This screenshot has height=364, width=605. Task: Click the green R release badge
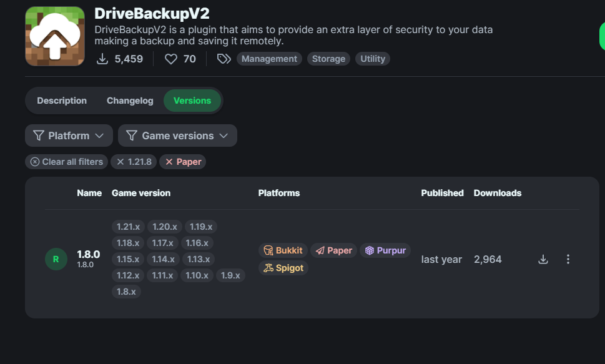click(56, 259)
